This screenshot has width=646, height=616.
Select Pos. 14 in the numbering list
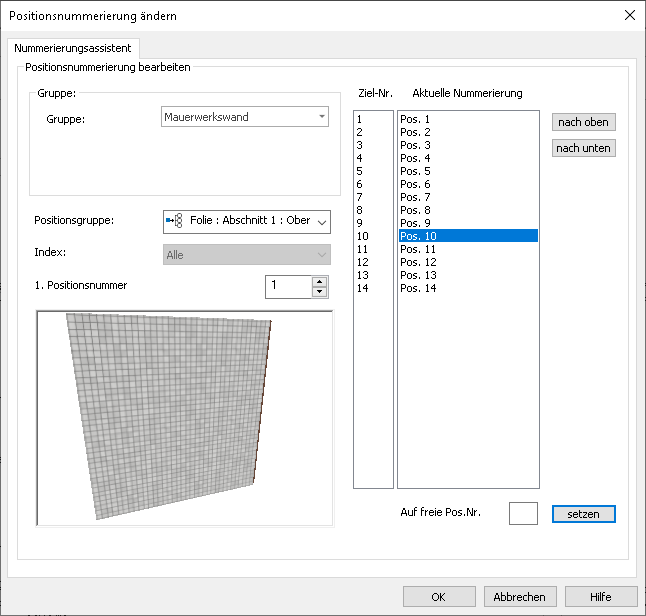coord(468,288)
